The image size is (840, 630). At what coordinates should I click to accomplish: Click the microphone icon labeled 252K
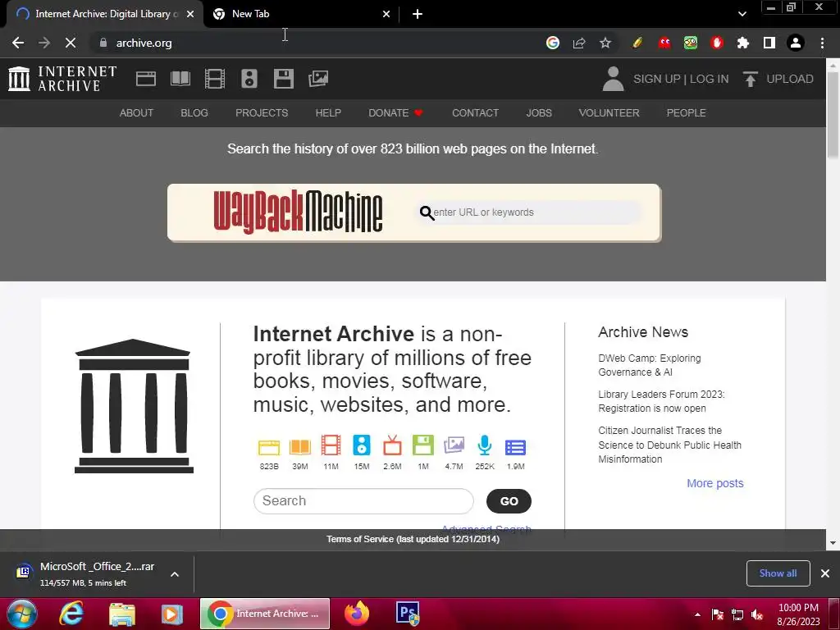485,445
